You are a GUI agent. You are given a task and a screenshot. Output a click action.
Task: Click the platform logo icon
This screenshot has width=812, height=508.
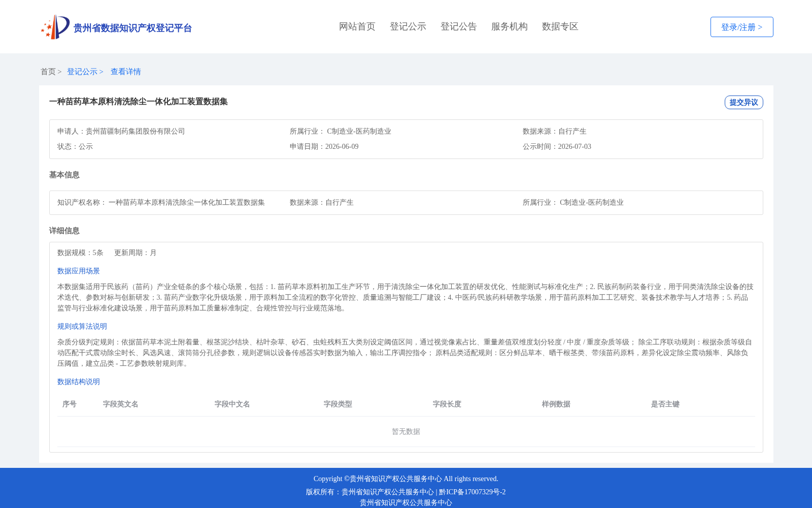tap(55, 27)
